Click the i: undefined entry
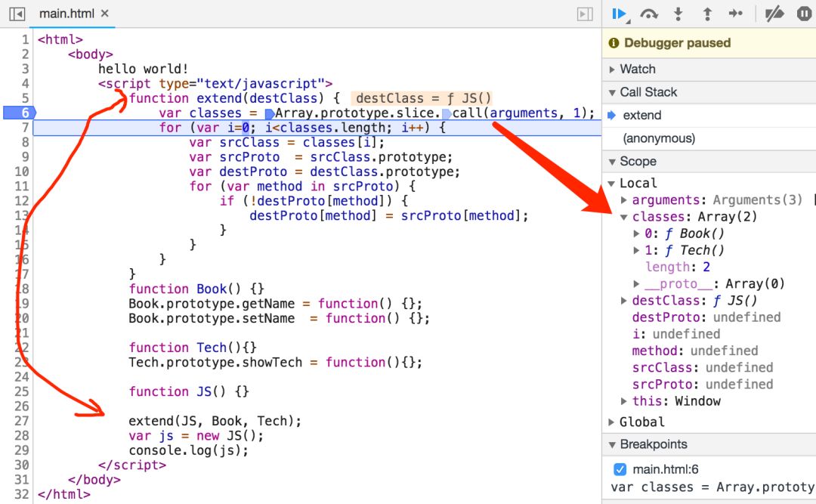The height and width of the screenshot is (504, 816). pyautogui.click(x=676, y=334)
